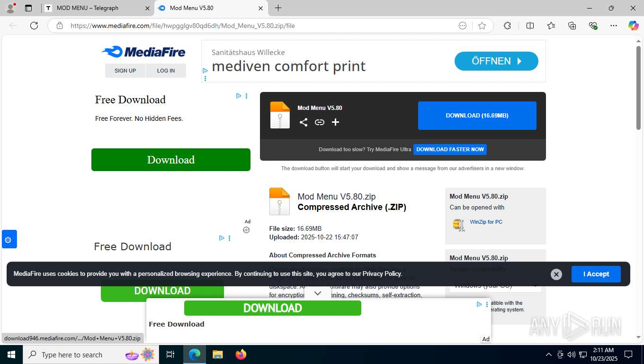Click the Mod Menu V5.80.zip file name heading

point(337,196)
